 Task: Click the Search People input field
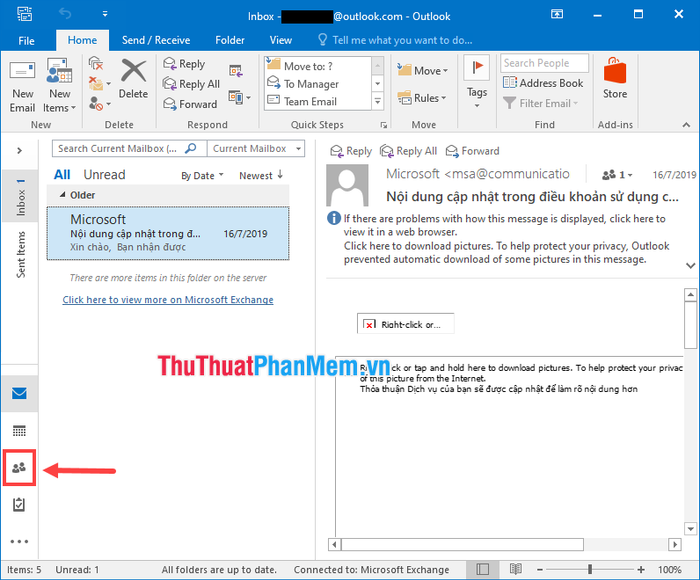[x=544, y=63]
